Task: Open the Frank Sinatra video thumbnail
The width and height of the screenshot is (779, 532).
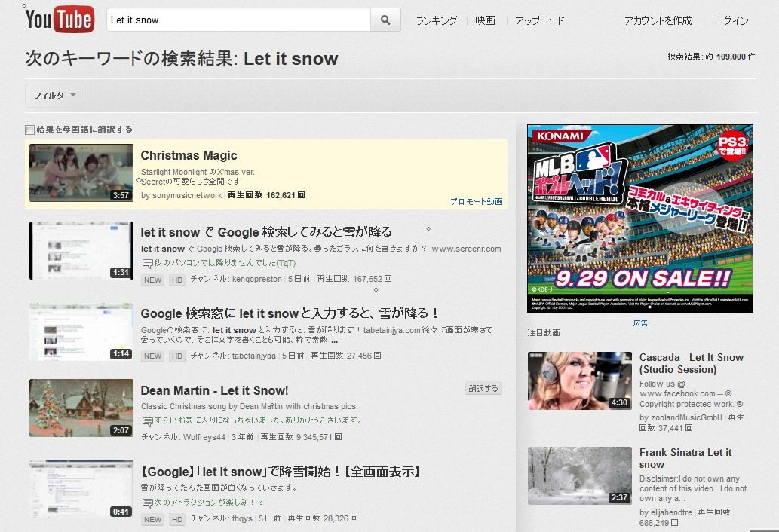Action: point(580,475)
